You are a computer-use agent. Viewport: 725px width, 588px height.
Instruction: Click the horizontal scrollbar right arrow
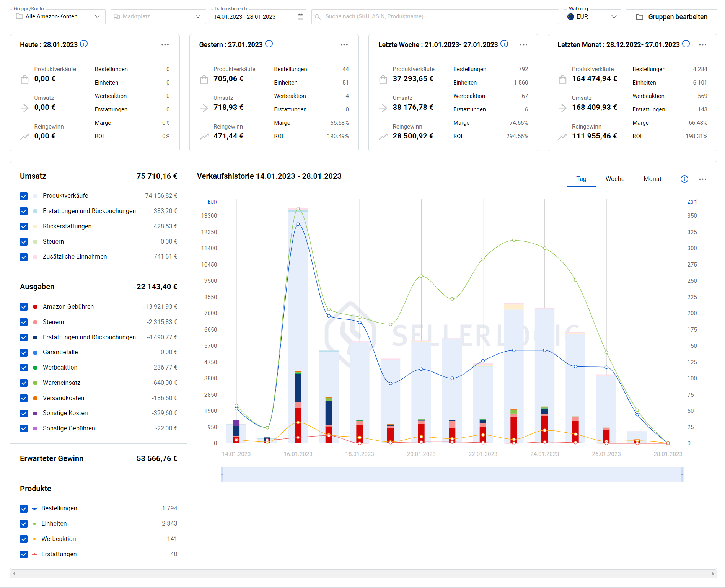tap(713, 573)
